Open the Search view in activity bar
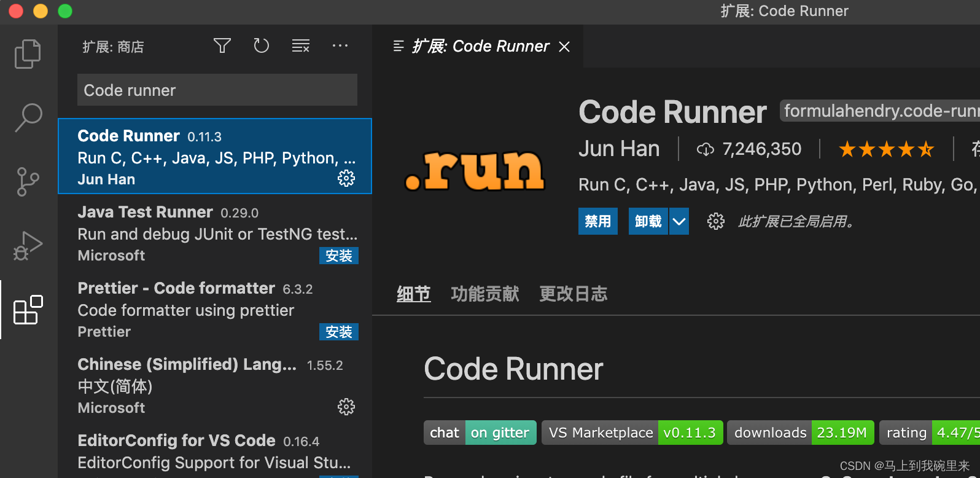The width and height of the screenshot is (980, 478). coord(28,117)
